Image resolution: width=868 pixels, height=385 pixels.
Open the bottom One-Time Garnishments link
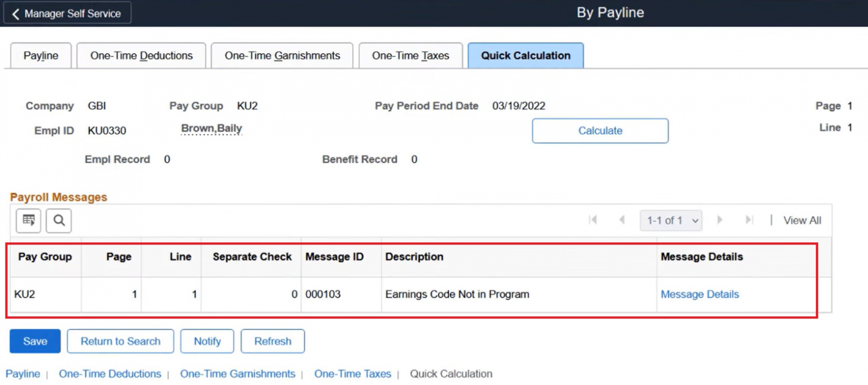[237, 374]
